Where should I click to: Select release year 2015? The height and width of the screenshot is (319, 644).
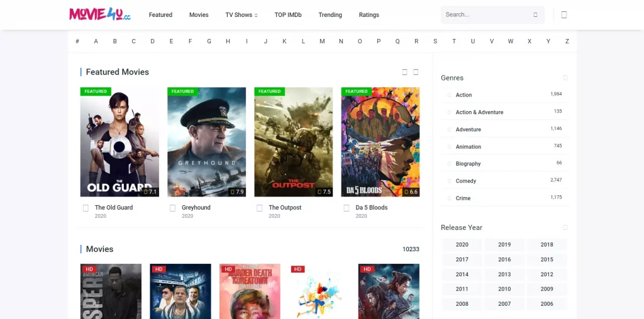pos(547,259)
